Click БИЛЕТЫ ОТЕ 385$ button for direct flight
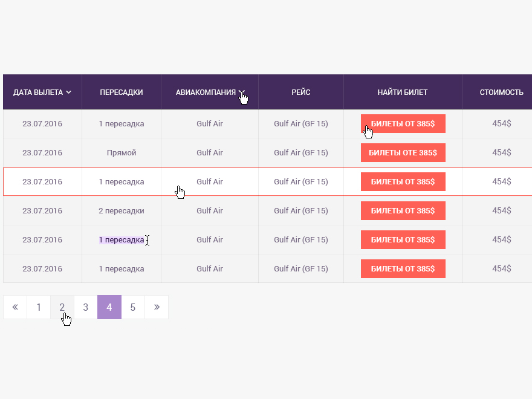 [403, 152]
